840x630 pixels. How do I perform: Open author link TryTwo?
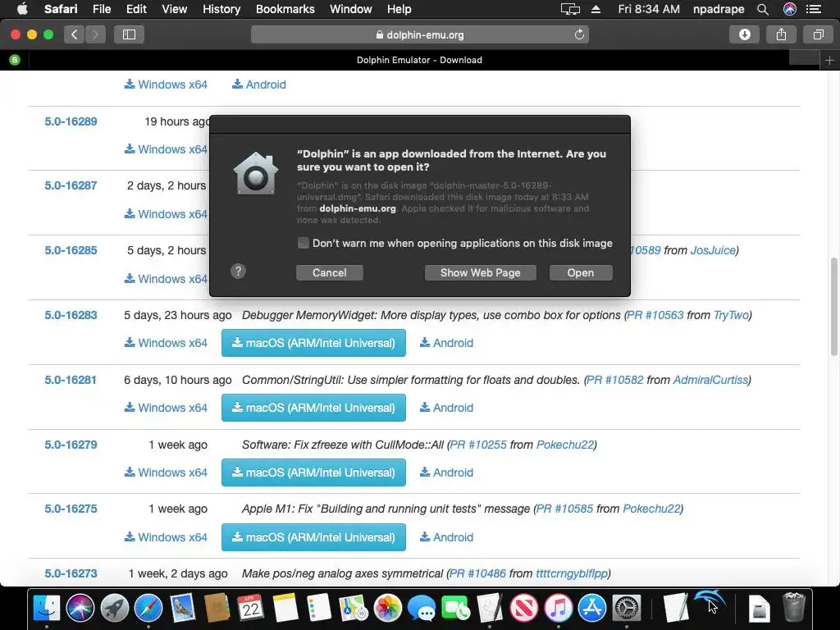[x=731, y=315]
